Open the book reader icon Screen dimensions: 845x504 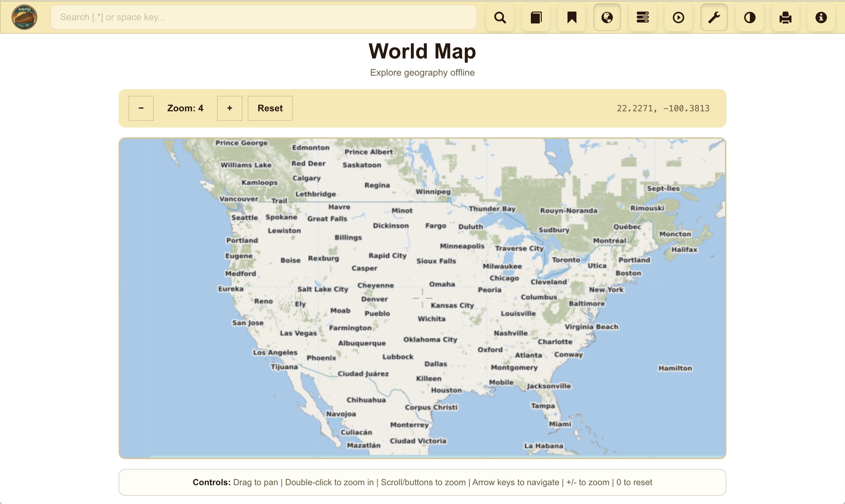(x=536, y=17)
